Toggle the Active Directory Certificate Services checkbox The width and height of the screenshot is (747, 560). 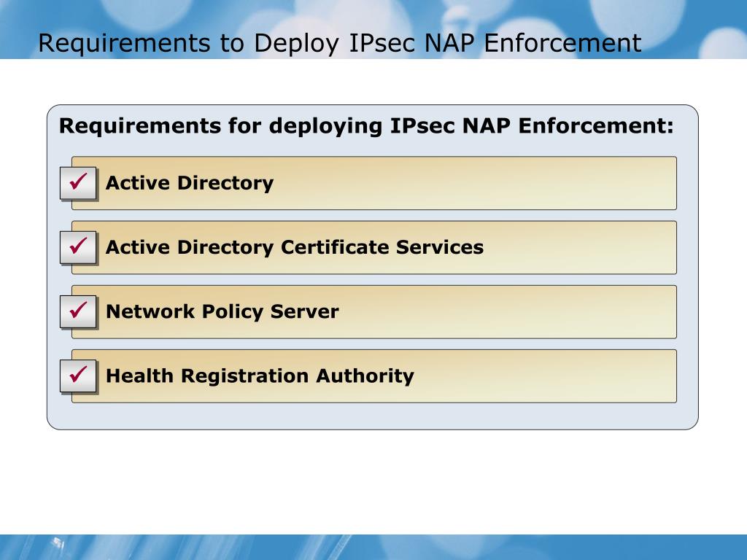click(78, 247)
